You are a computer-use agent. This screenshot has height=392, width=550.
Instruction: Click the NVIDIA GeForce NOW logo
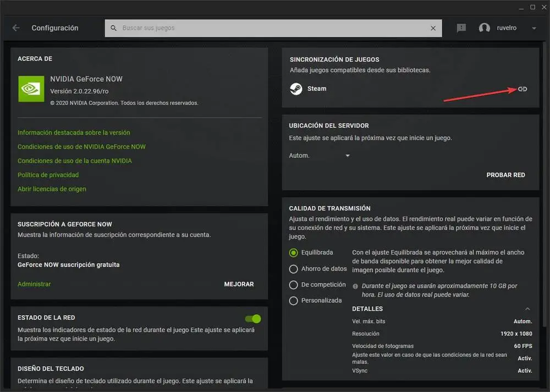point(31,89)
